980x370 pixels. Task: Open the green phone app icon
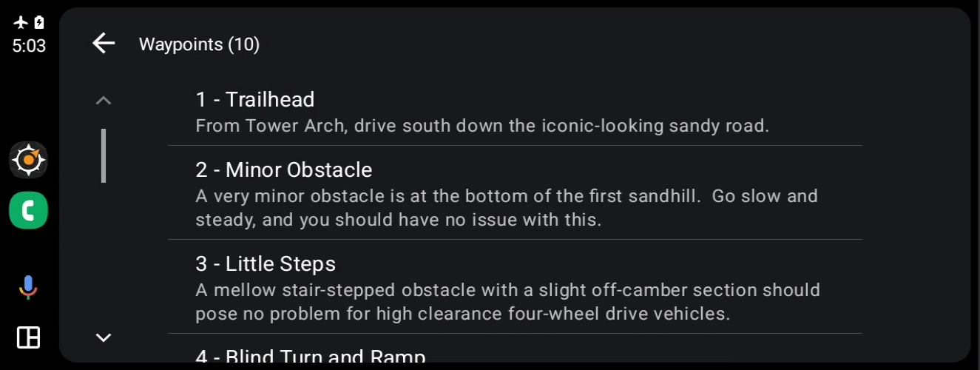tap(28, 210)
